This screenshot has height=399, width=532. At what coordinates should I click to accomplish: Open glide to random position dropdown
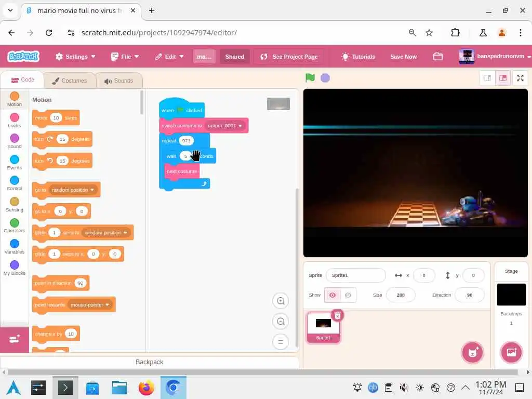point(106,233)
